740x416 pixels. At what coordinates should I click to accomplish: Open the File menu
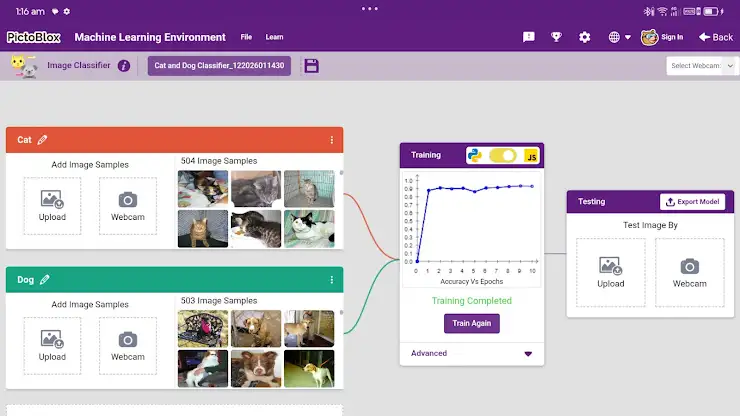click(246, 37)
